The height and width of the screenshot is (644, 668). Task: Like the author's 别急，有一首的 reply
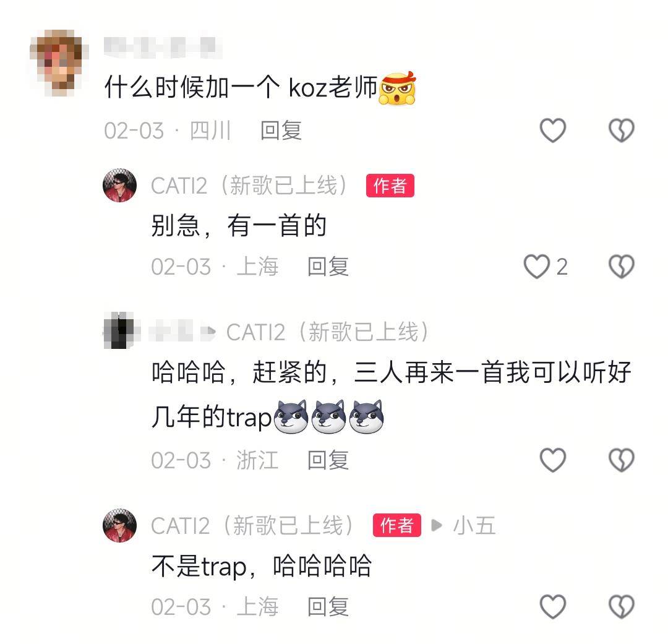click(537, 267)
